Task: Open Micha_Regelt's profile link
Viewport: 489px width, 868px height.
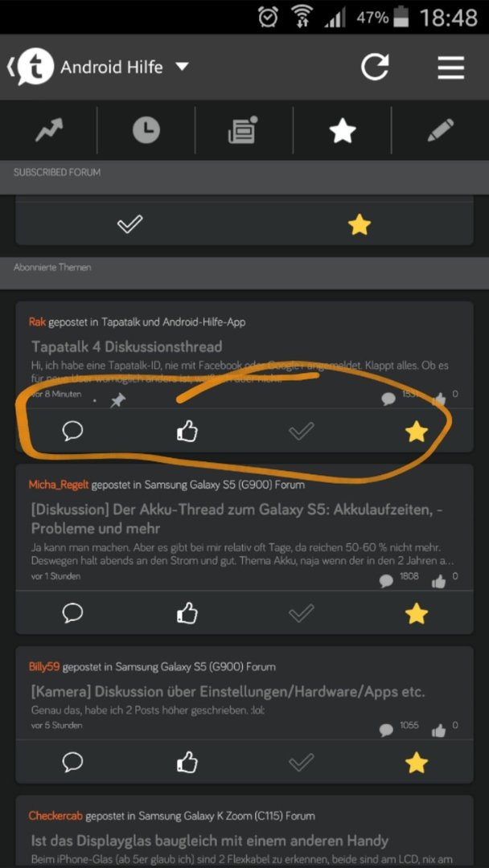Action: (x=59, y=485)
